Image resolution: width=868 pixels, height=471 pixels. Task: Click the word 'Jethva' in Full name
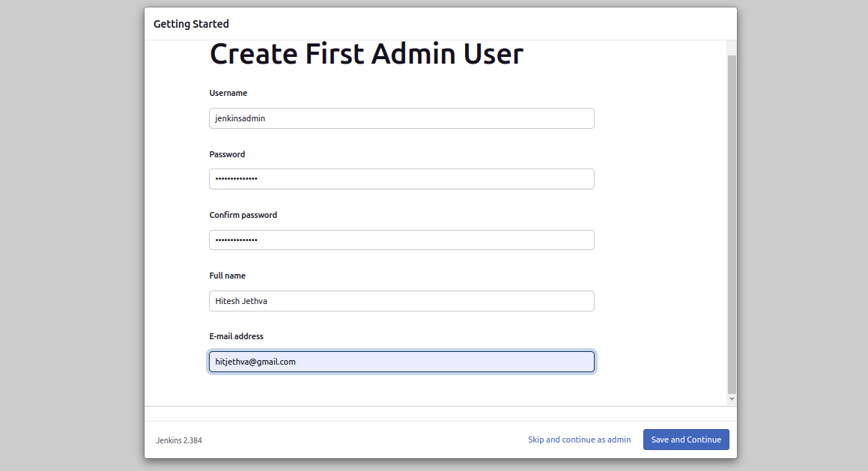(x=254, y=301)
